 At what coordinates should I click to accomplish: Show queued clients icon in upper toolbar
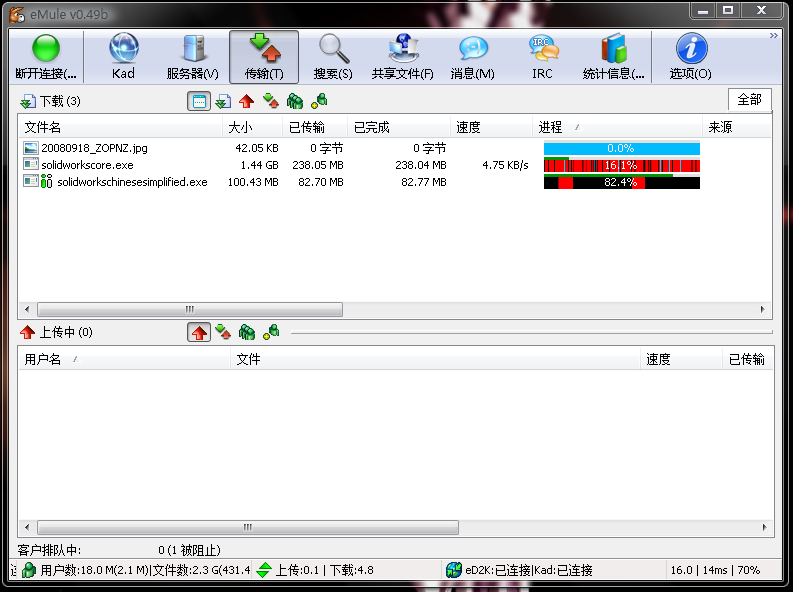[295, 101]
